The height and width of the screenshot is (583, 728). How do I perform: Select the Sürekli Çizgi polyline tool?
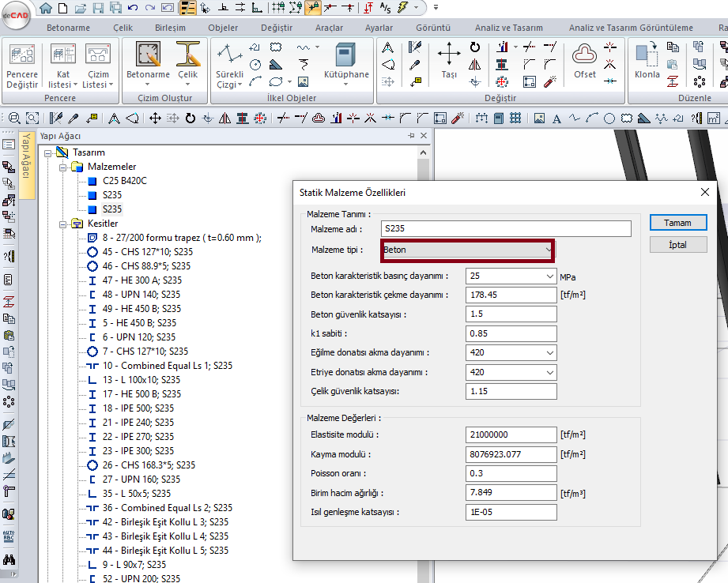point(229,65)
